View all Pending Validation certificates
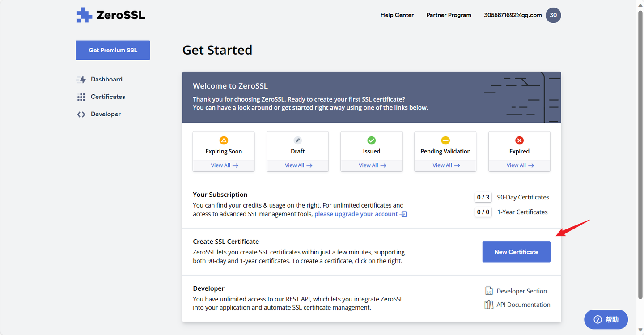Viewport: 644px width, 335px height. click(446, 165)
